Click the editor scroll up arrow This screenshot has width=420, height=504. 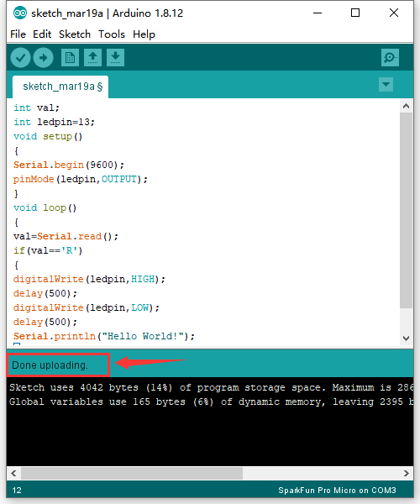tap(407, 106)
